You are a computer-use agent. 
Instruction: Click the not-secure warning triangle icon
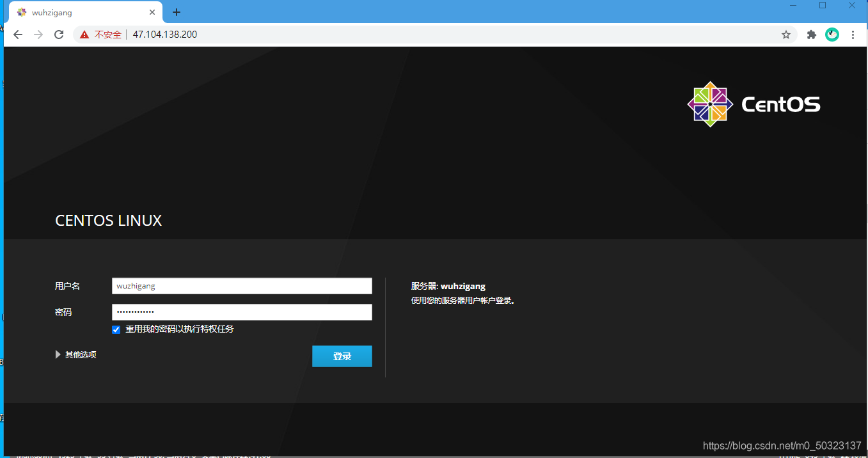pos(84,35)
